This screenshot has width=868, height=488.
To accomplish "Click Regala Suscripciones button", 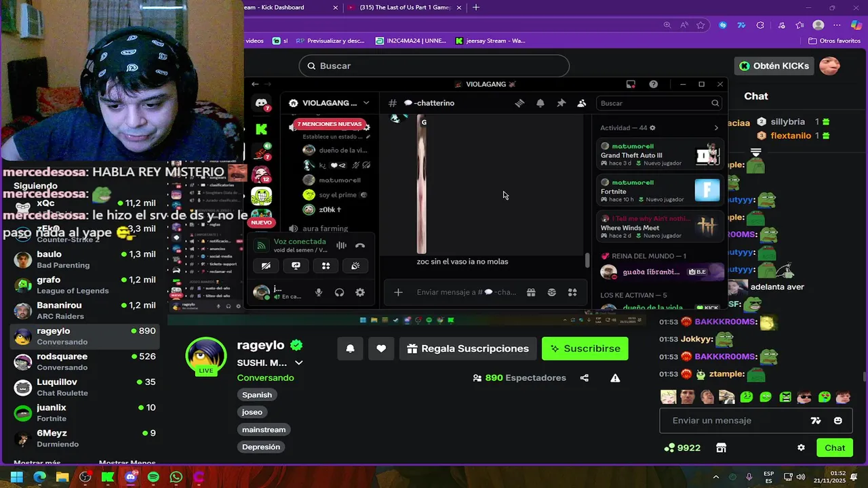I will click(468, 348).
